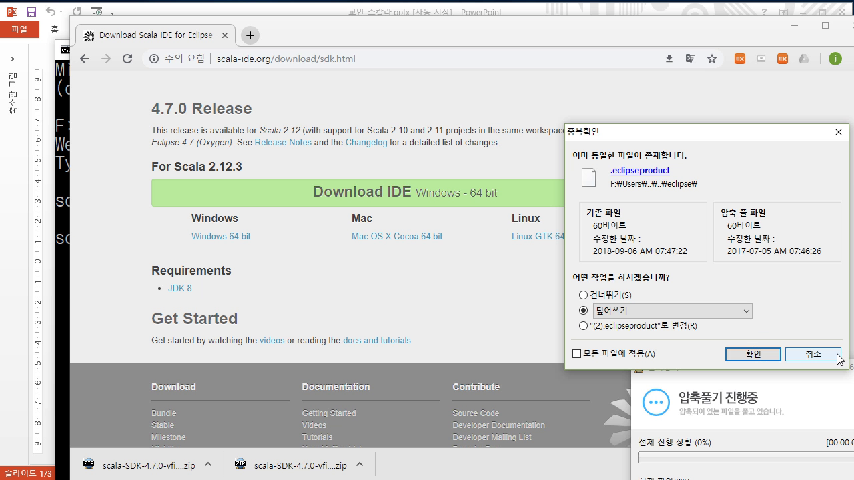Select the skip (S) radio option

[583, 295]
